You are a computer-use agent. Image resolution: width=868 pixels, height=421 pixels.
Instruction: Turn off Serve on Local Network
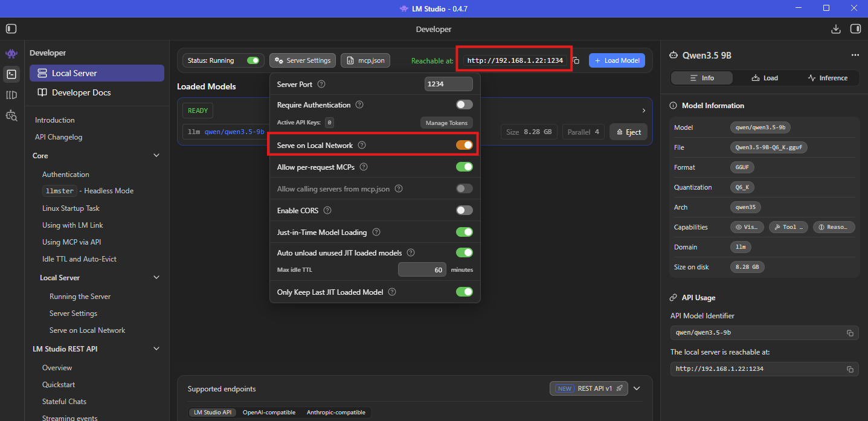tap(465, 145)
